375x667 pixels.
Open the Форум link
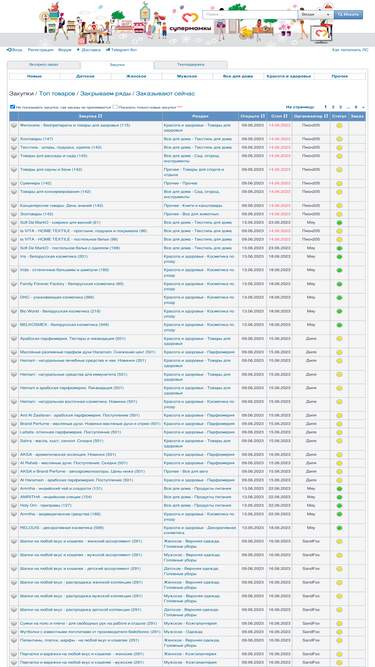(65, 50)
